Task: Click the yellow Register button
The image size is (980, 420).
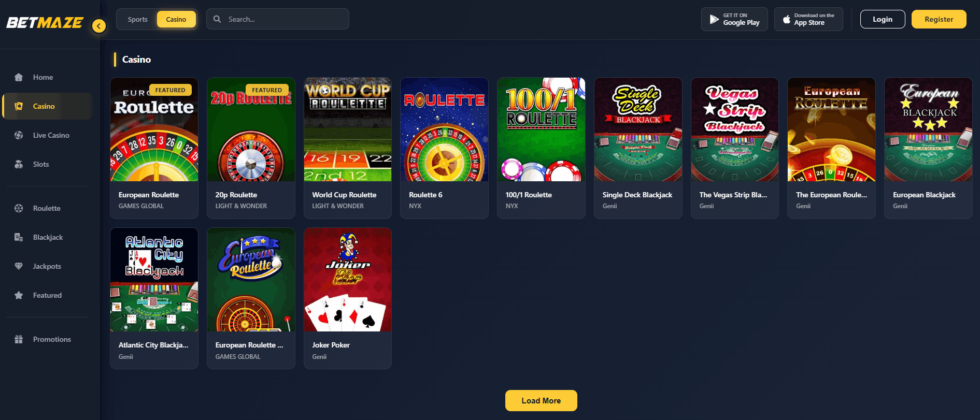Action: (939, 19)
